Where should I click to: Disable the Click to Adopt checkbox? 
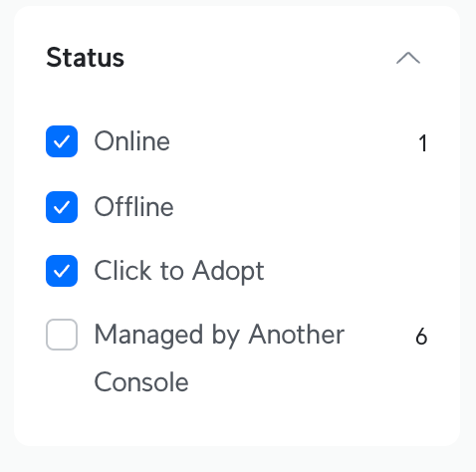[x=62, y=271]
